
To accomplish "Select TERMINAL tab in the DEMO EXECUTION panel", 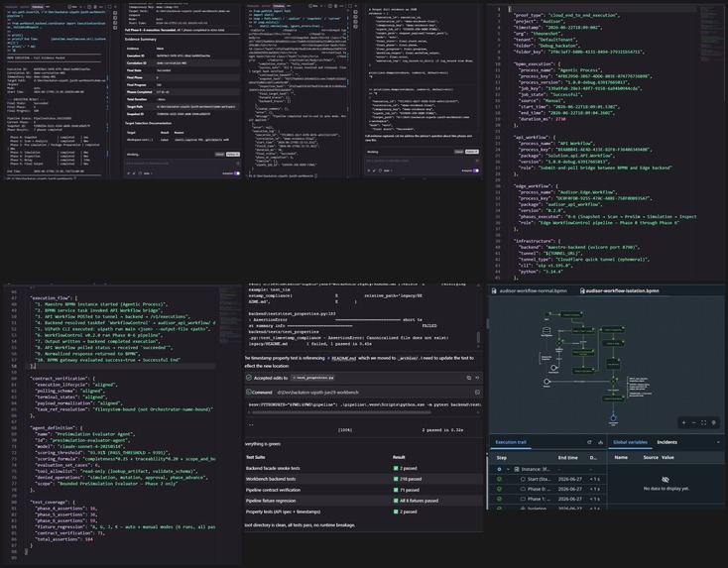I will 37,7.
